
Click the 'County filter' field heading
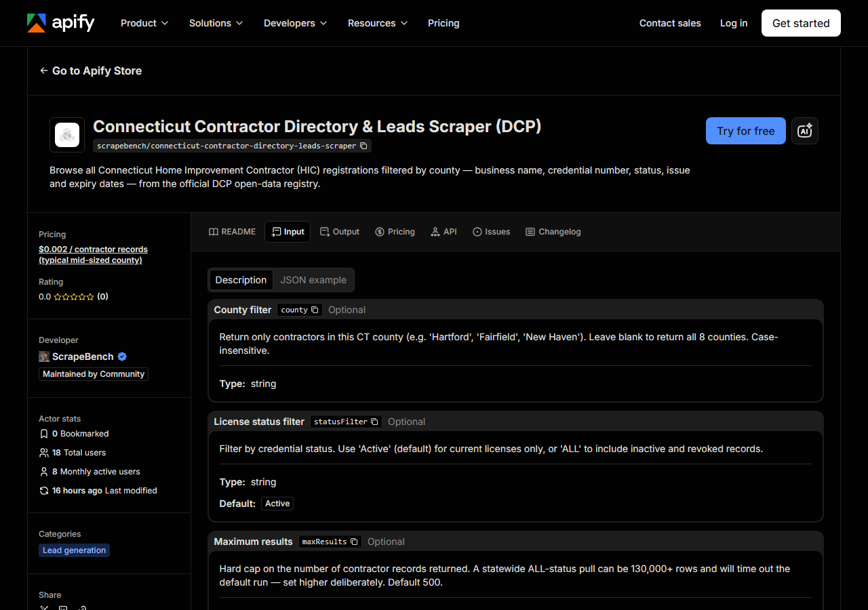(243, 310)
